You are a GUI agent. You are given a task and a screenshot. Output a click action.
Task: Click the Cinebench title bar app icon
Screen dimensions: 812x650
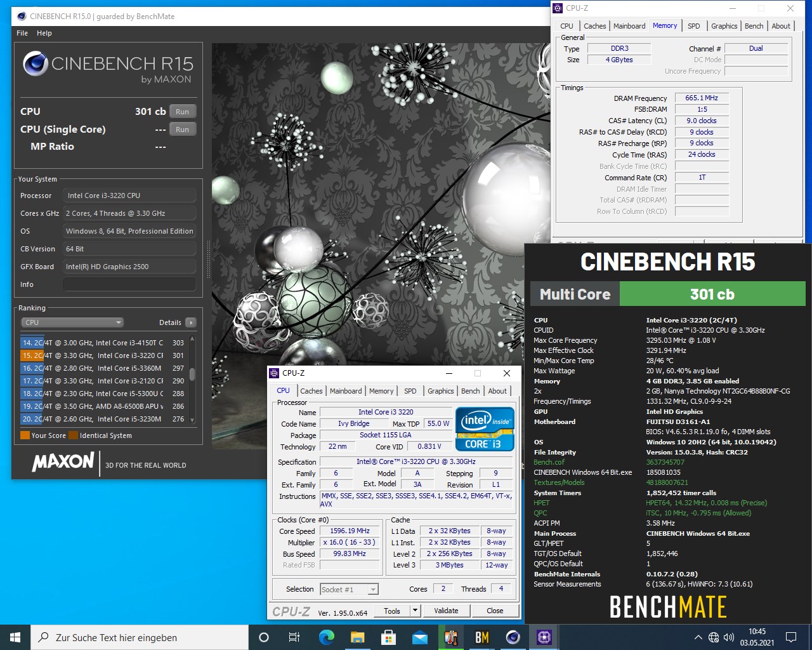click(x=22, y=17)
